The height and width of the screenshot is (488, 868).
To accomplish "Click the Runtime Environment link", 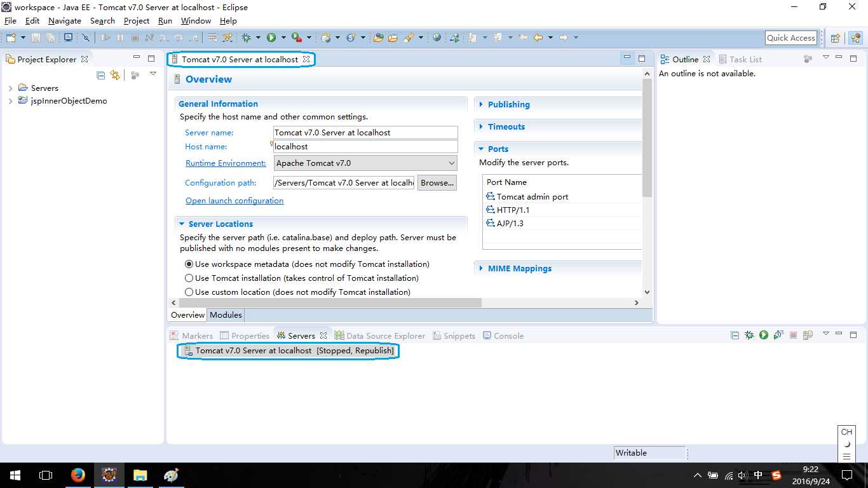I will pos(226,163).
